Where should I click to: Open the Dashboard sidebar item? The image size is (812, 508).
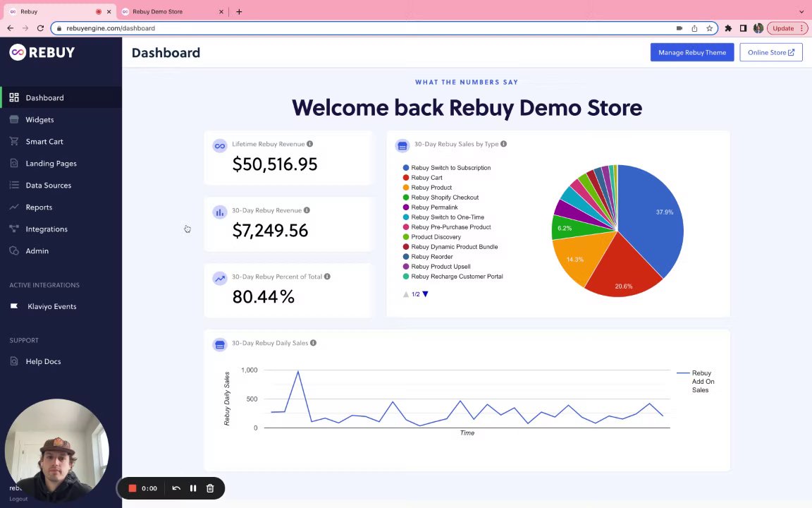[61, 97]
